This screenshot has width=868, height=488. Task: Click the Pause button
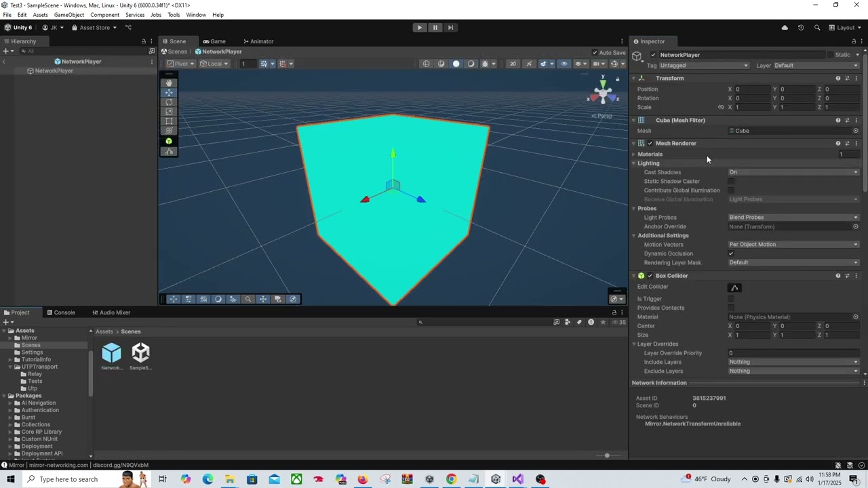(435, 28)
